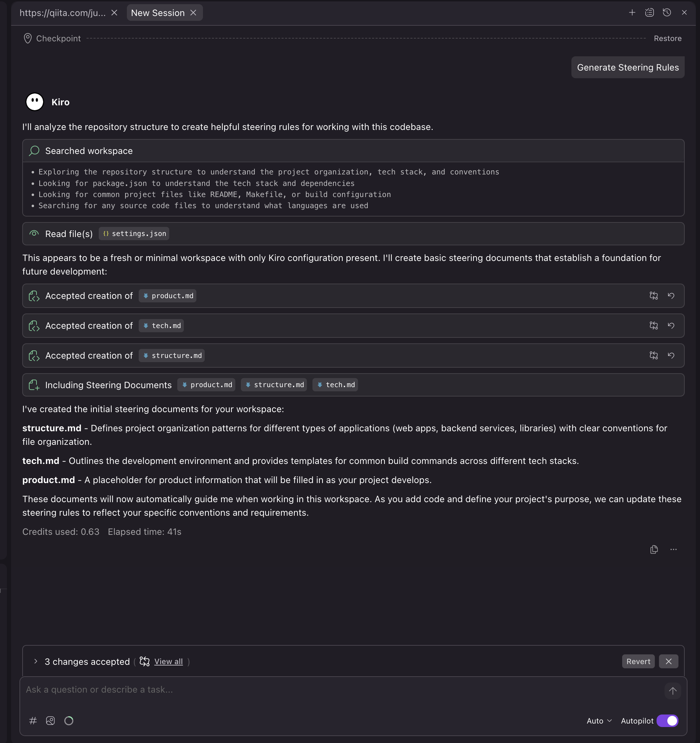The height and width of the screenshot is (743, 700).
Task: Open the session history clock icon
Action: [667, 13]
